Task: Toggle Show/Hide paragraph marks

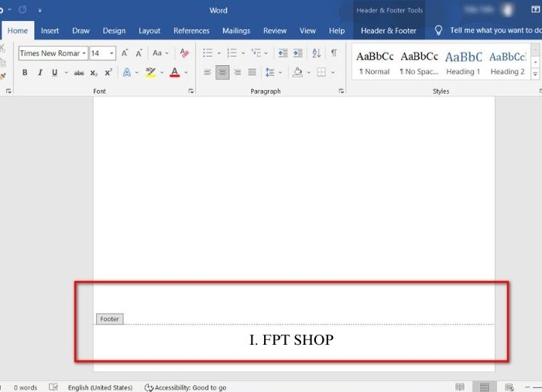Action: coord(334,53)
